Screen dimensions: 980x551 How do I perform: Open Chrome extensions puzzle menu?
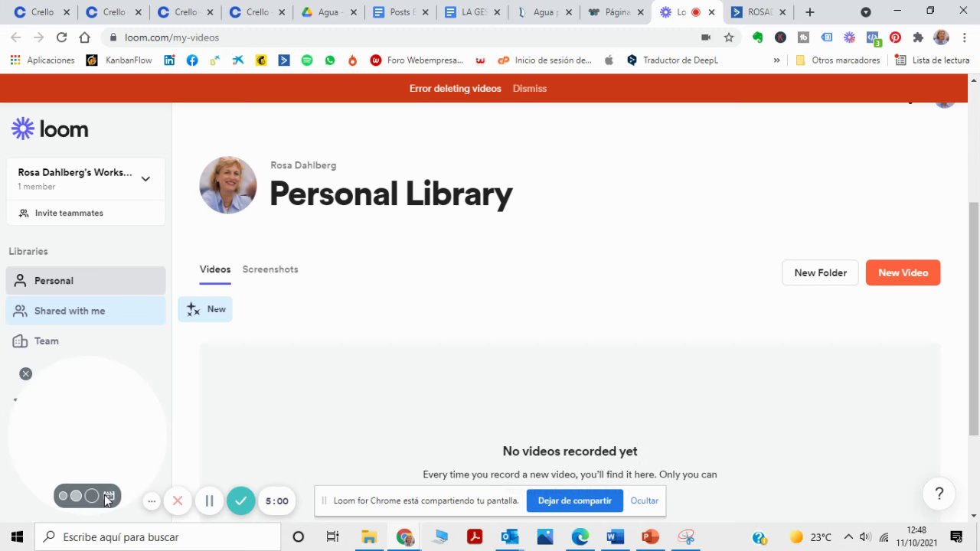click(918, 37)
